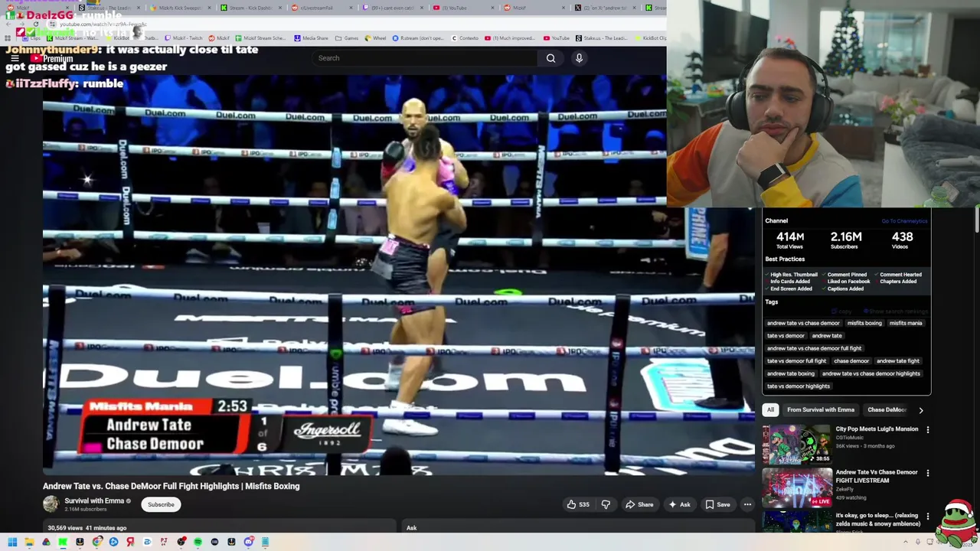Save the video to a playlist

[717, 504]
